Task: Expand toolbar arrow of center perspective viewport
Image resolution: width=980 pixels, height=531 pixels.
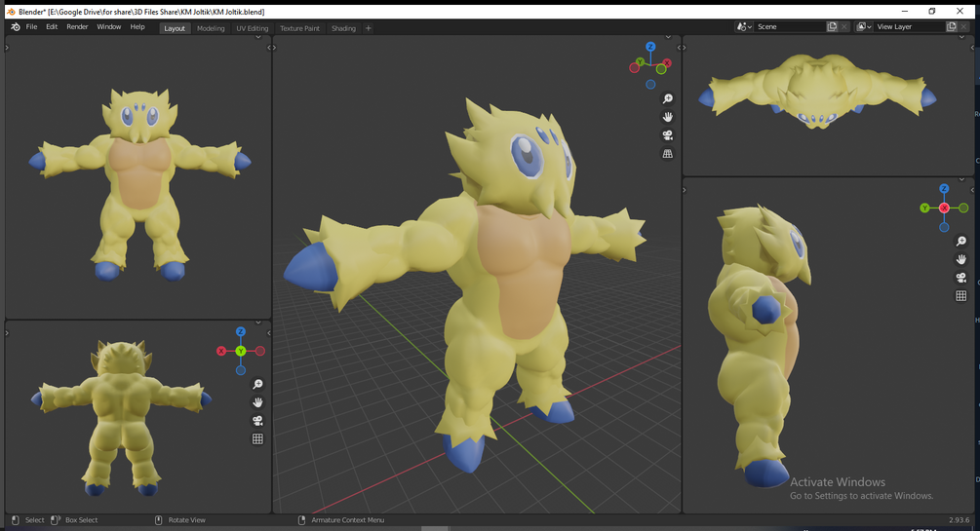Action: (276, 48)
